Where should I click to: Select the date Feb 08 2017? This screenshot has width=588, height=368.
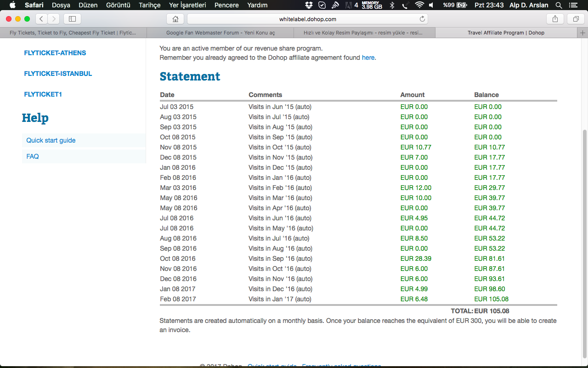click(x=178, y=299)
